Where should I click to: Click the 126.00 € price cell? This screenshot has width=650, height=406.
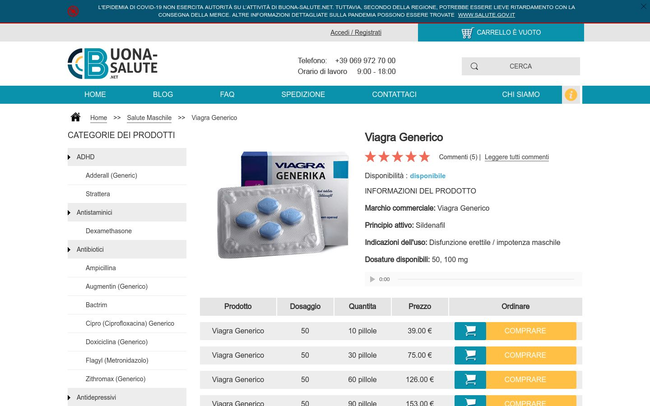420,380
